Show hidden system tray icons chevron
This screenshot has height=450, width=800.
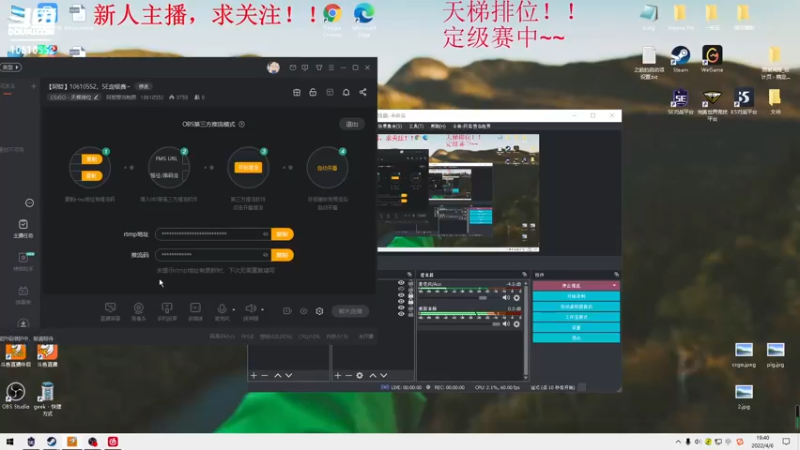[x=678, y=442]
